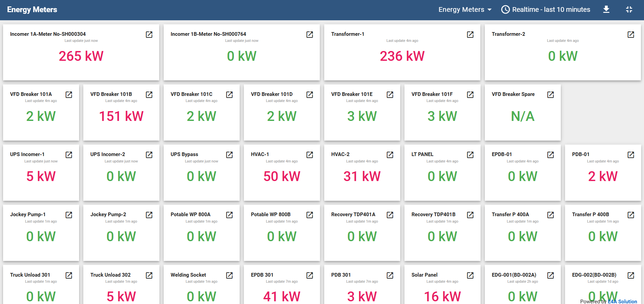Open Incomer 1A meter details icon

click(x=149, y=34)
